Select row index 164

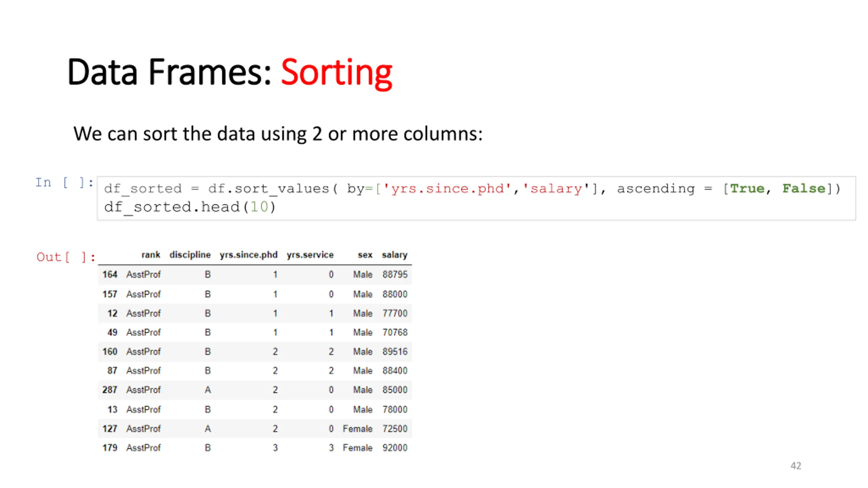(x=110, y=274)
